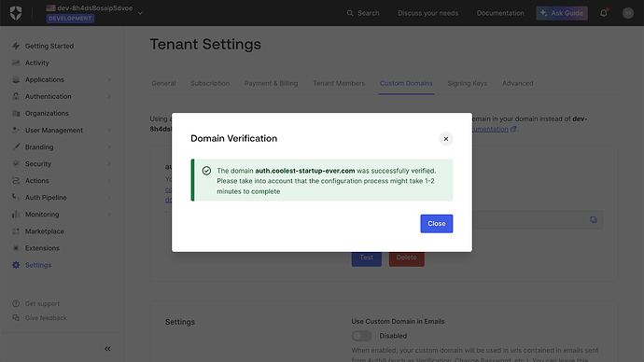
Task: Switch to the General tab
Action: [x=163, y=83]
